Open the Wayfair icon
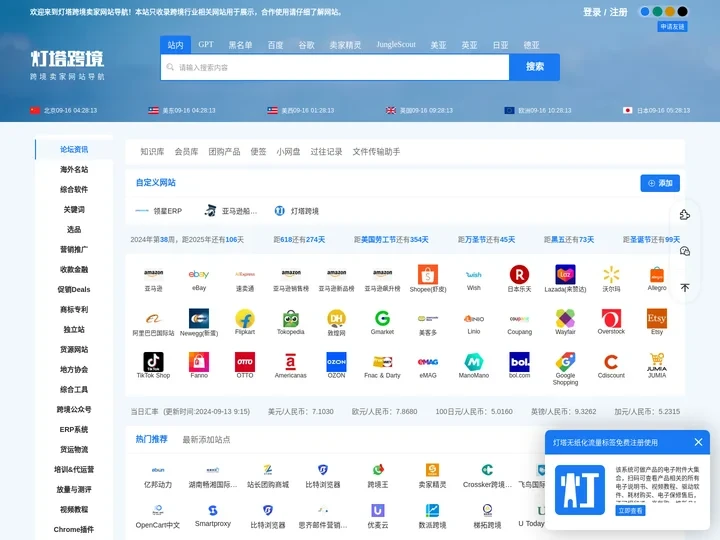 click(565, 318)
